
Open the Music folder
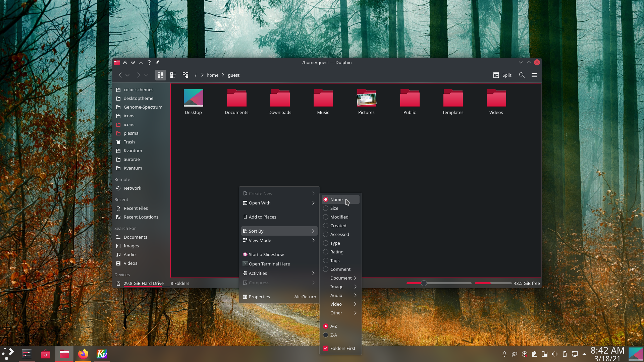pos(323,102)
